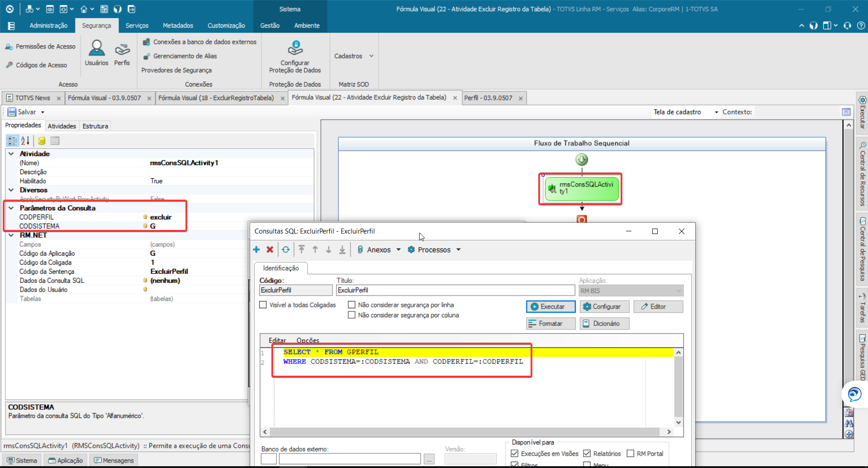Viewport: 868px width, 468px height.
Task: Check Não considerar segurança por linha
Action: coord(351,305)
